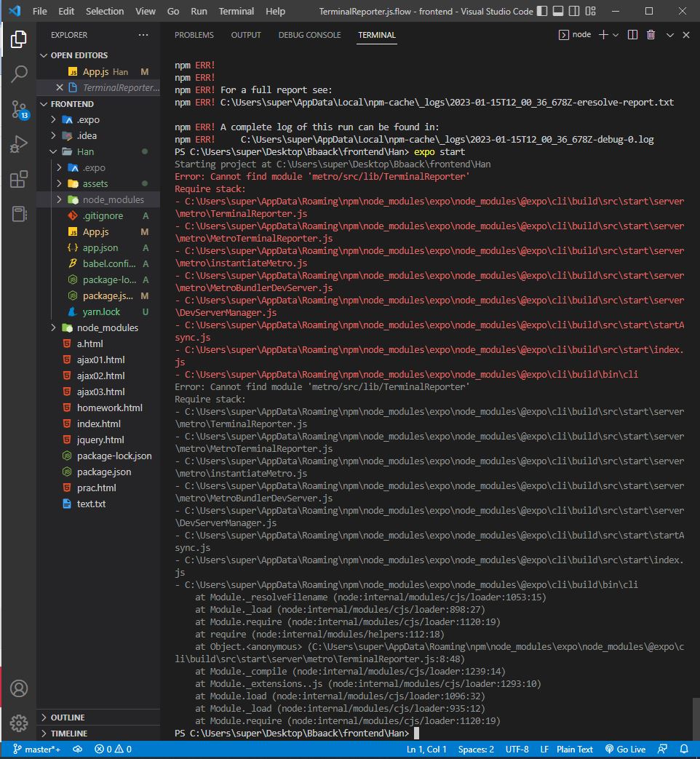Click the master branch indicator in status bar
700x759 pixels.
coord(37,750)
